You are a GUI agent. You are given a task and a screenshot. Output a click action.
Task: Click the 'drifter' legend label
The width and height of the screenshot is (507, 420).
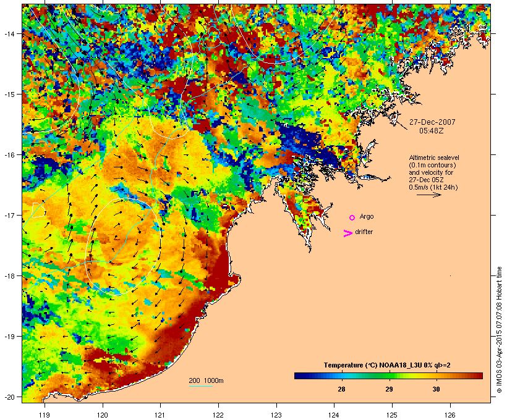coord(364,232)
